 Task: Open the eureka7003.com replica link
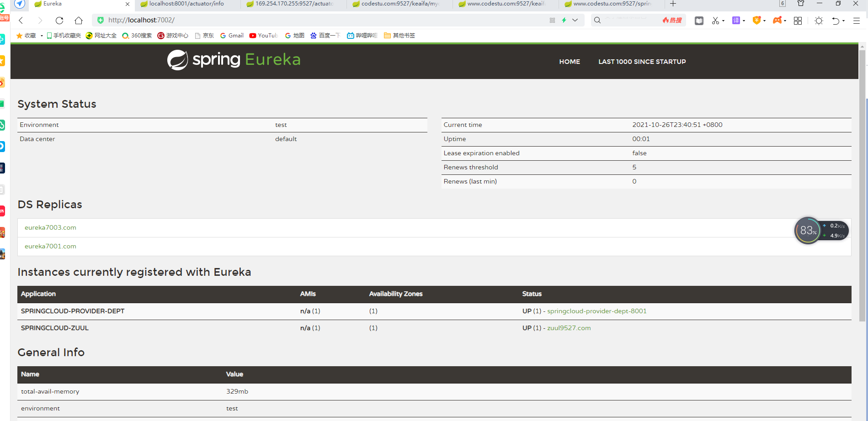(x=50, y=227)
